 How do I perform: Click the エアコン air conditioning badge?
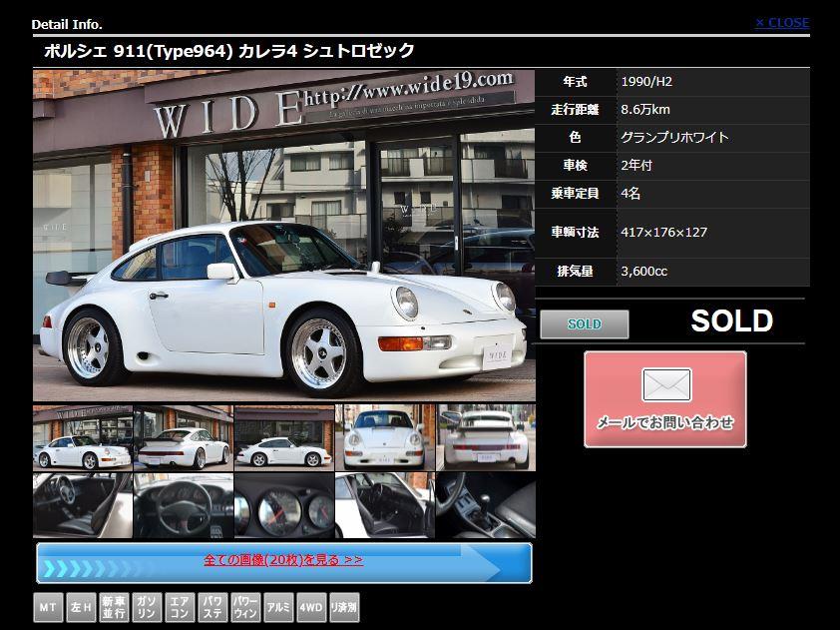tap(180, 607)
